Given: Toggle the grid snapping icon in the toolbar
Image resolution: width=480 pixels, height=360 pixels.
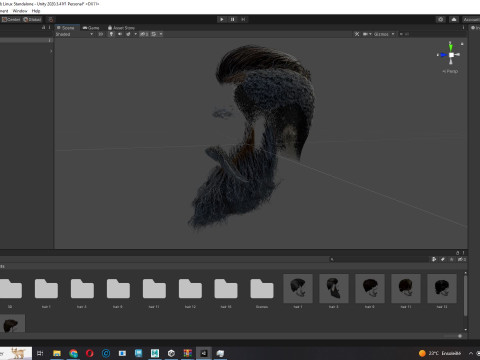Looking at the screenshot, I should coord(51,19).
